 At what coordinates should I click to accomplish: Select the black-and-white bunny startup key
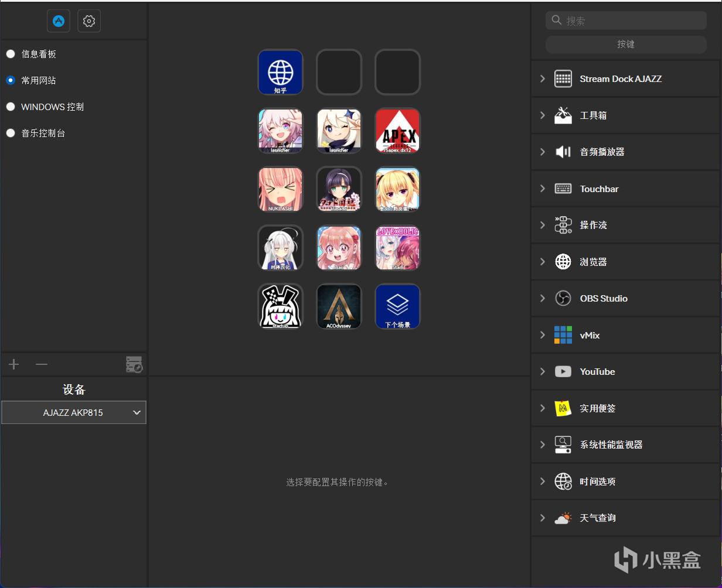point(281,306)
